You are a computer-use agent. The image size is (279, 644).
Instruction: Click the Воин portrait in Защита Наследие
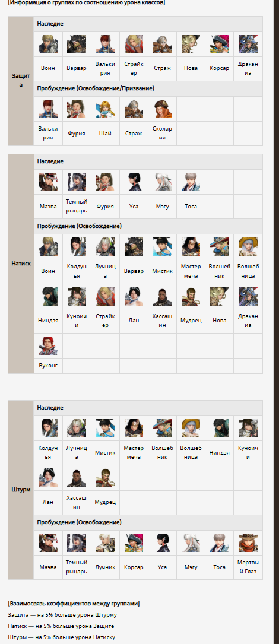click(48, 45)
